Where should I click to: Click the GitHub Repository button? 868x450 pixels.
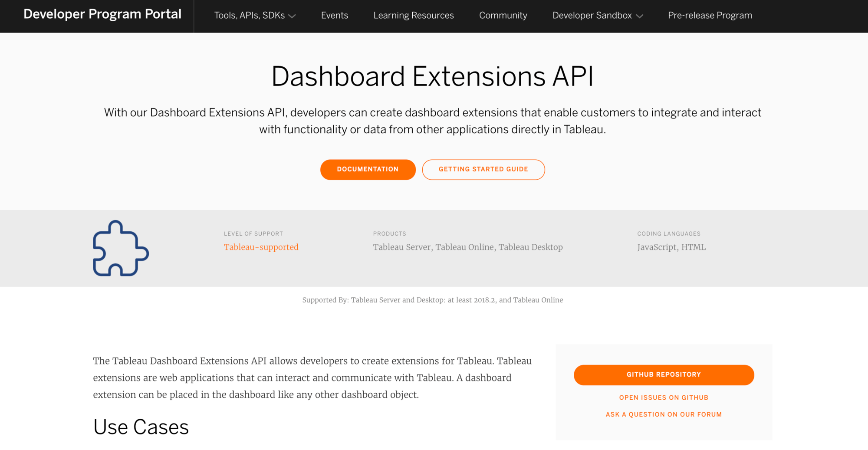664,374
